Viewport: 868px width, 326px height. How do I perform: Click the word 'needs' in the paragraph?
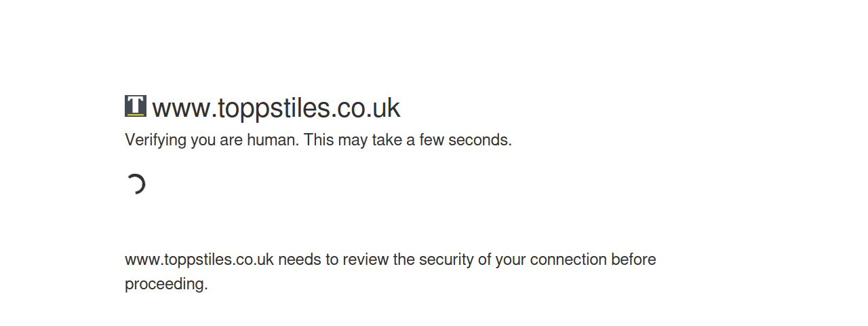298,259
